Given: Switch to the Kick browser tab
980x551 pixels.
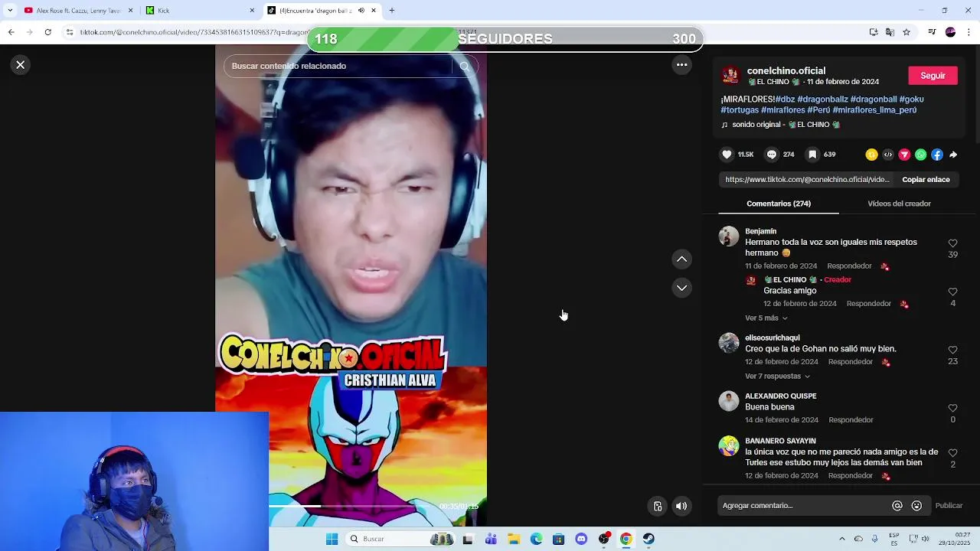Looking at the screenshot, I should (x=199, y=11).
